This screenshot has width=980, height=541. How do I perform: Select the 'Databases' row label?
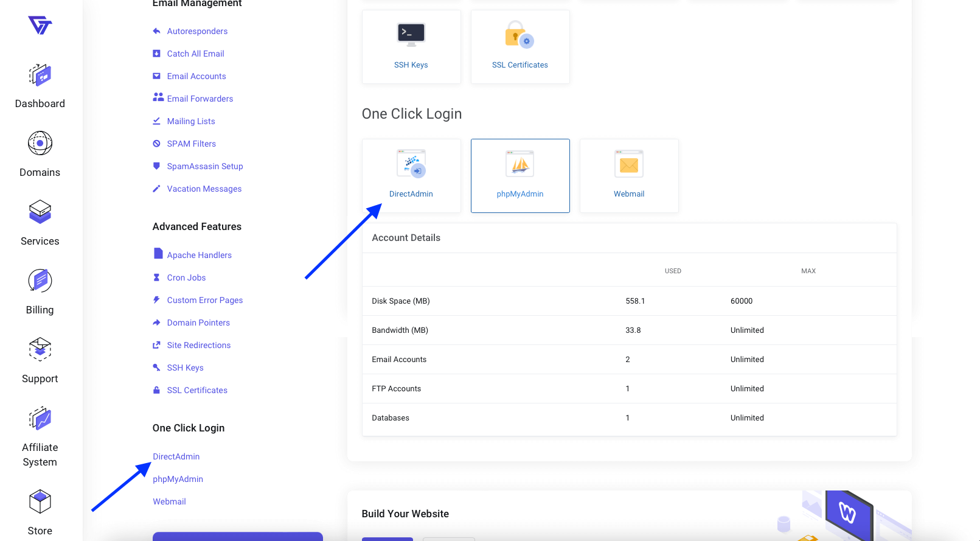[391, 417]
